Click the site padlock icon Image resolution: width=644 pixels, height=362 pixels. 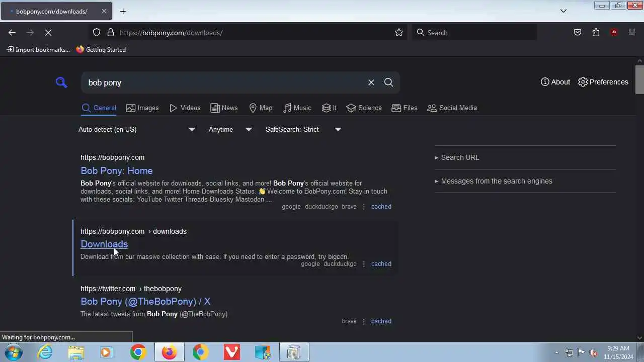point(111,33)
